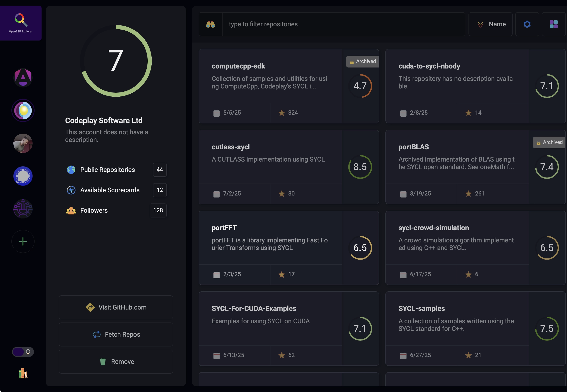This screenshot has width=567, height=392.
Task: Click the 6.5 score on portFFT
Action: tap(360, 248)
